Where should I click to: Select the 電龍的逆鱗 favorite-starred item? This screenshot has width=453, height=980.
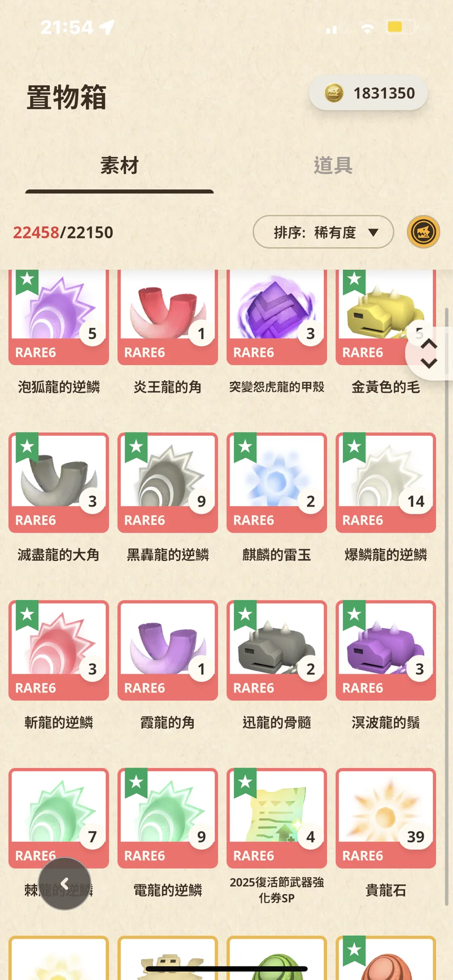pyautogui.click(x=168, y=818)
